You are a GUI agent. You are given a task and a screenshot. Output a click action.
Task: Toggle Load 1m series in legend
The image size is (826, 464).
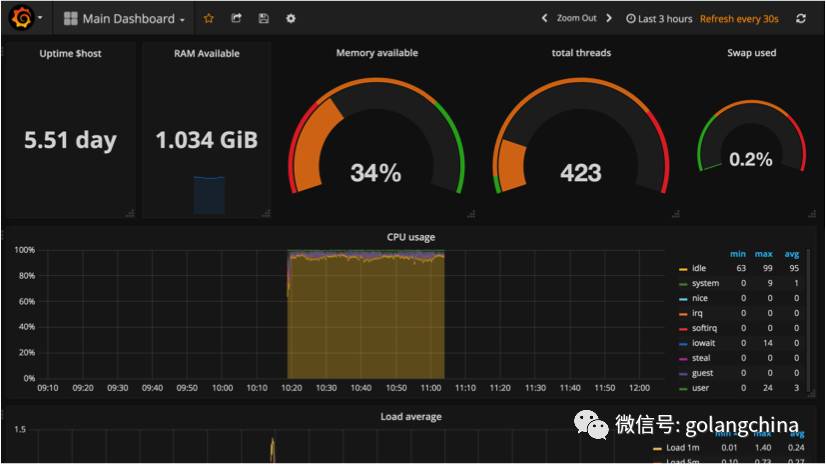pyautogui.click(x=683, y=448)
